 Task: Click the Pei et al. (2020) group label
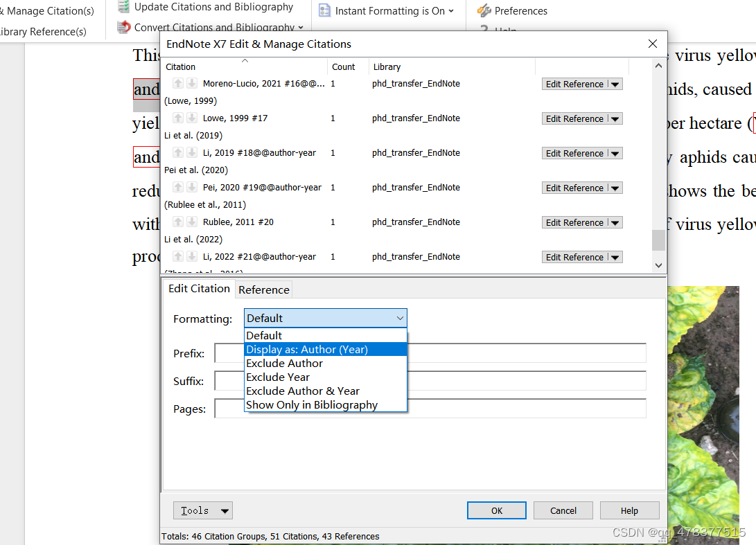195,170
